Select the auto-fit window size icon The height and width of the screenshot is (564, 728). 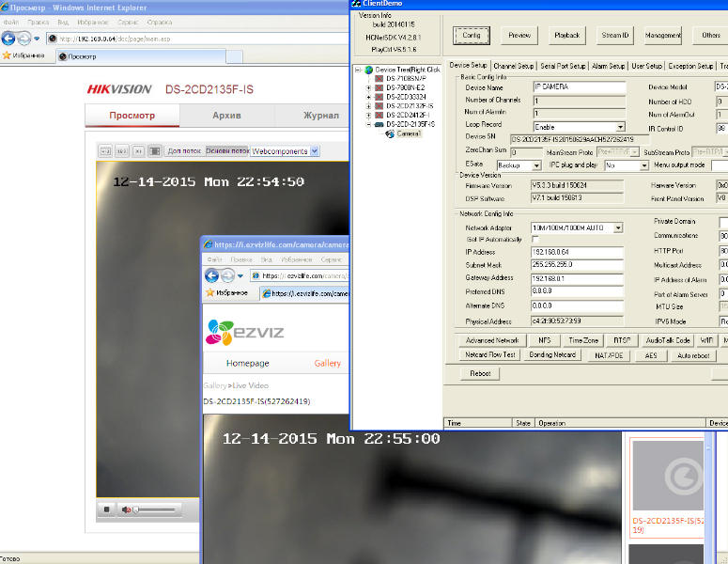pyautogui.click(x=155, y=151)
